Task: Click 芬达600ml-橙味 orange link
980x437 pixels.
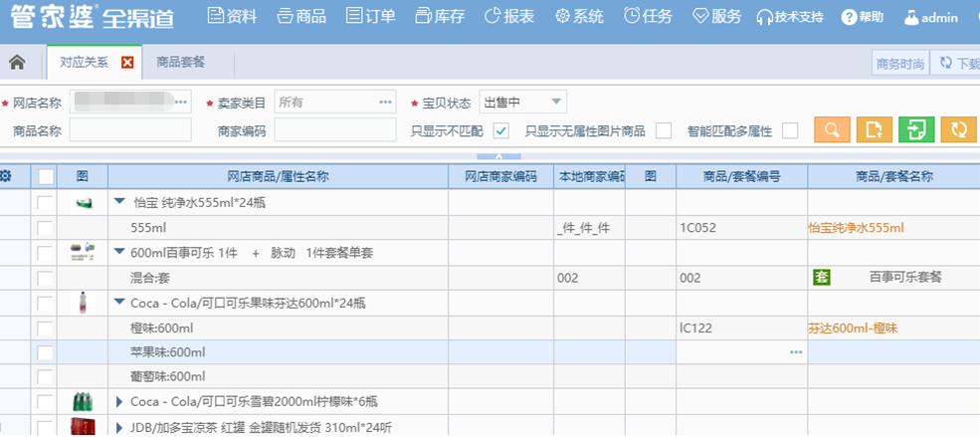Action: coord(853,328)
